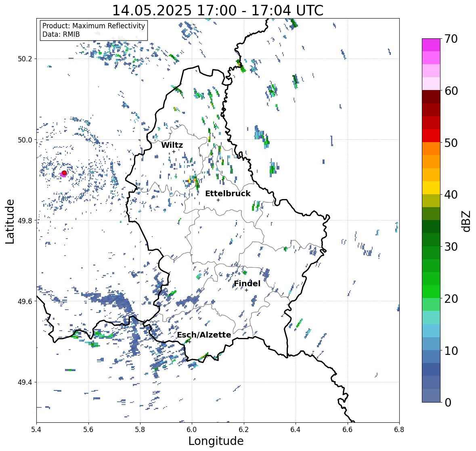
Task: Click the 5.6 longitude tick label
Action: (88, 430)
